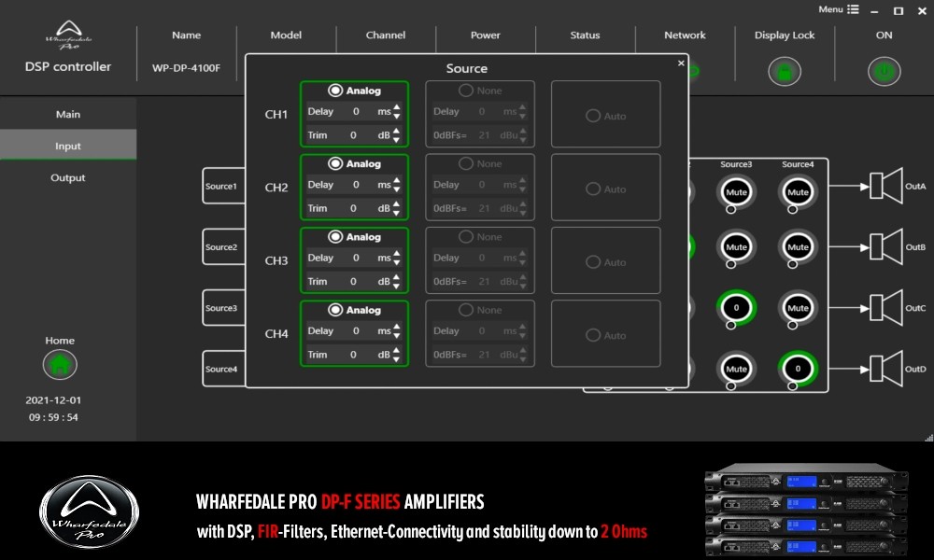Click CH3 Analog Trim dB stepper arrows
The width and height of the screenshot is (934, 560).
click(x=397, y=282)
